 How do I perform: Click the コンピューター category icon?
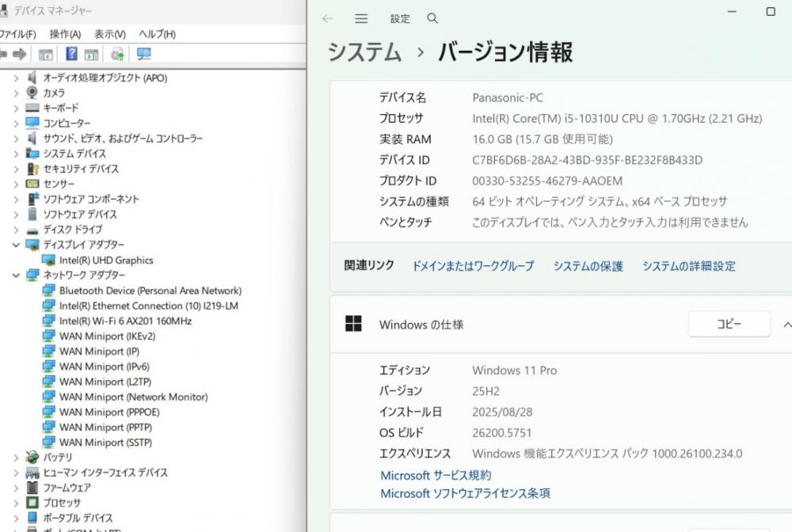32,123
